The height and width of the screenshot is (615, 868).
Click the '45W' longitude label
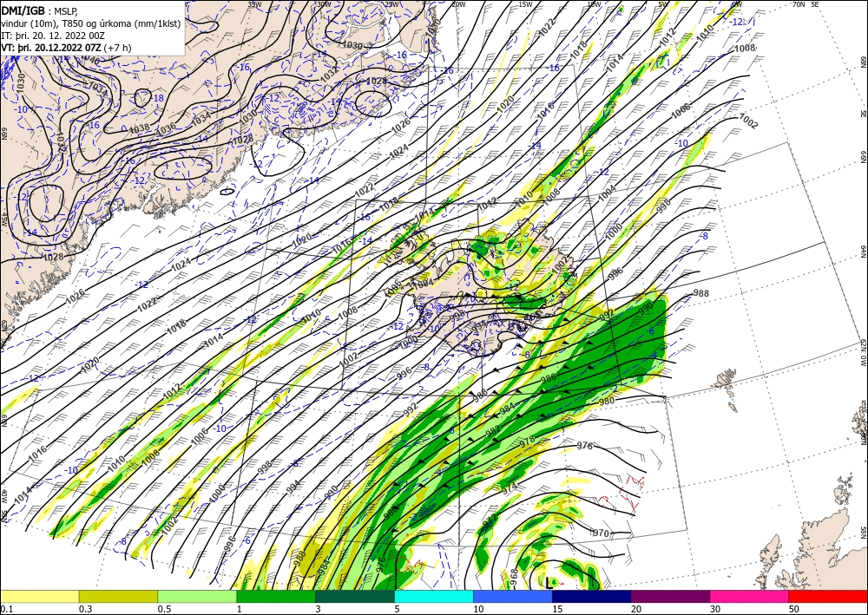pyautogui.click(x=4, y=220)
